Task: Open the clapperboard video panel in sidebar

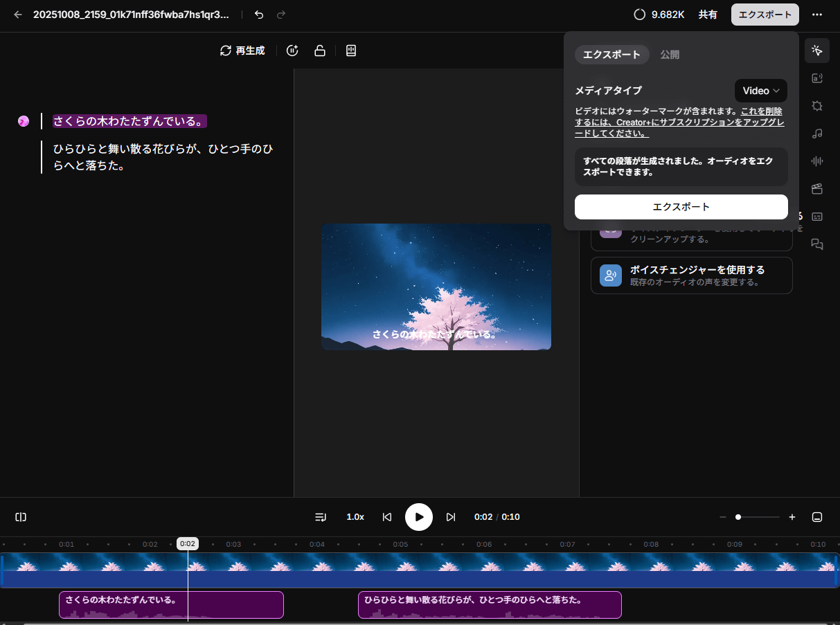Action: click(817, 189)
